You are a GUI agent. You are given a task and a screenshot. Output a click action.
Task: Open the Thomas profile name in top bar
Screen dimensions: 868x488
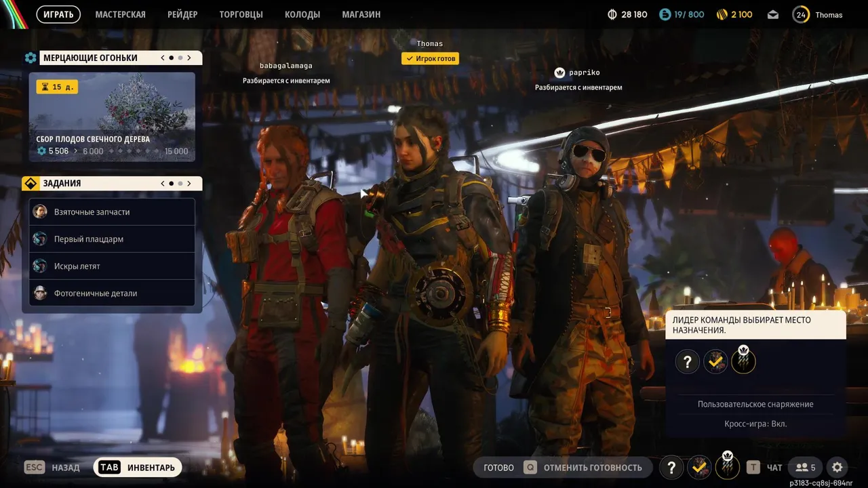(x=829, y=15)
